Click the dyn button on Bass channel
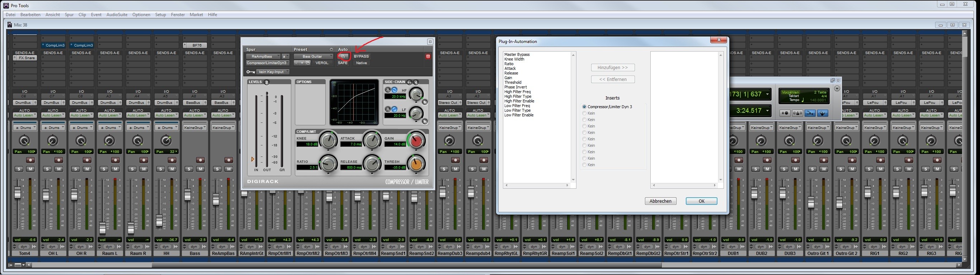This screenshot has height=275, width=980. point(194,246)
